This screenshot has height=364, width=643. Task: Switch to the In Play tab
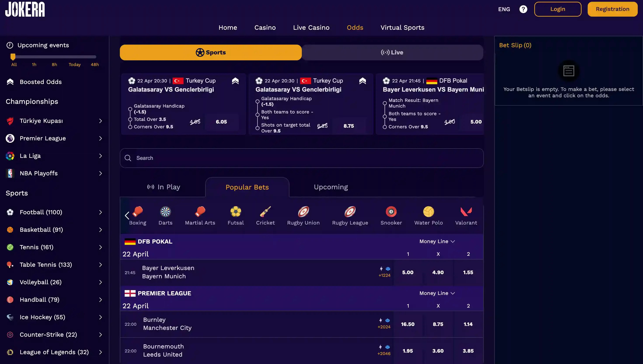click(x=163, y=187)
